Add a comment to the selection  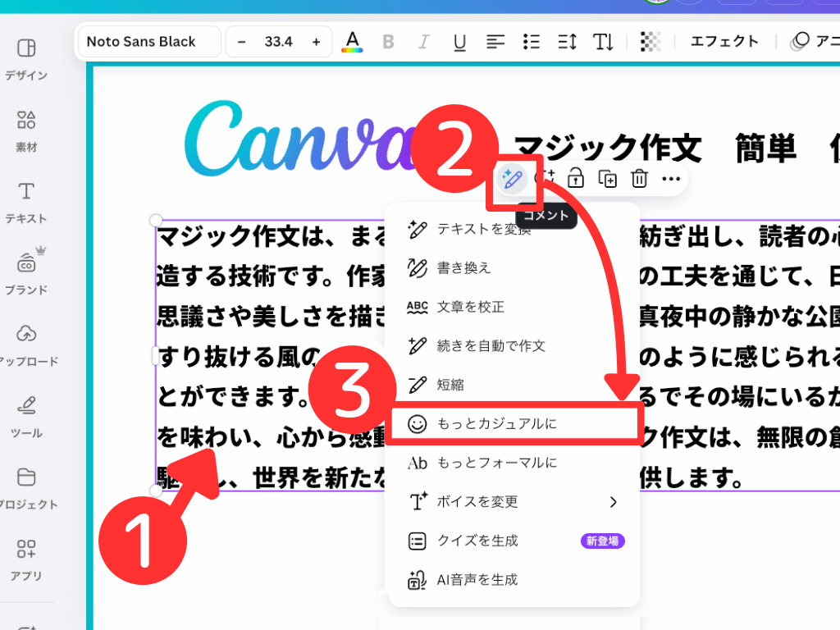(x=543, y=178)
